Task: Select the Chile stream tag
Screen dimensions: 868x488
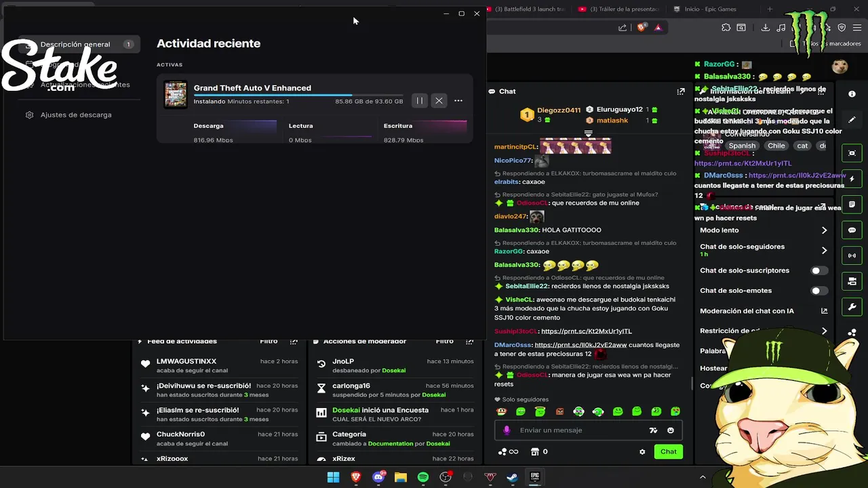Action: pos(776,146)
